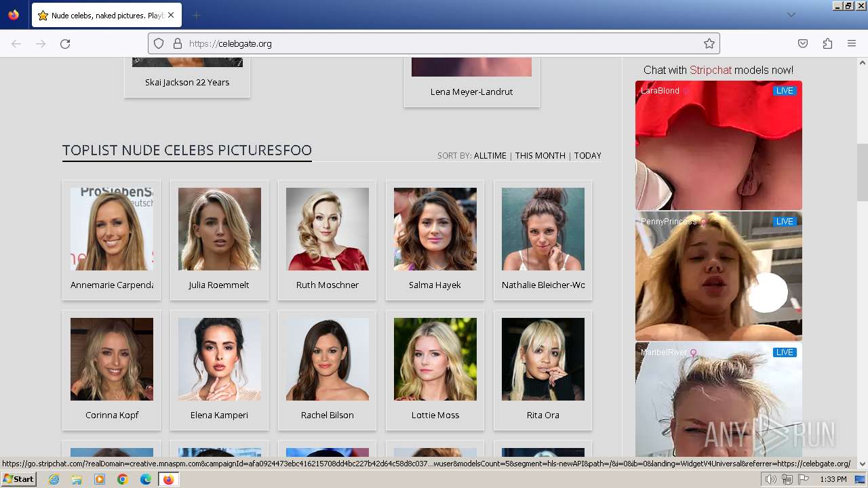Open the tracking protection shield panel
The image size is (868, 488).
click(159, 43)
